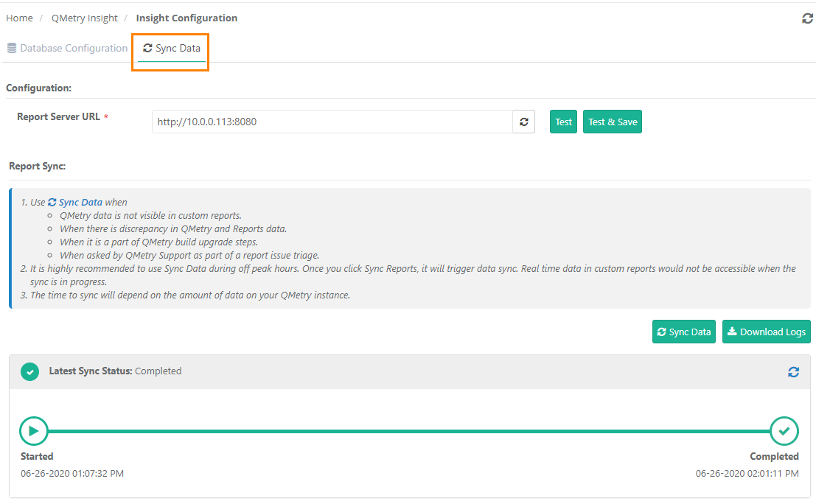The width and height of the screenshot is (816, 504).
Task: Click the Report Server URL label
Action: tap(58, 116)
